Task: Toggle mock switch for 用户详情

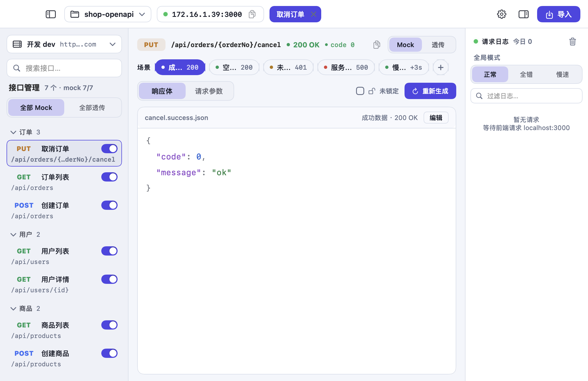Action: (x=109, y=279)
